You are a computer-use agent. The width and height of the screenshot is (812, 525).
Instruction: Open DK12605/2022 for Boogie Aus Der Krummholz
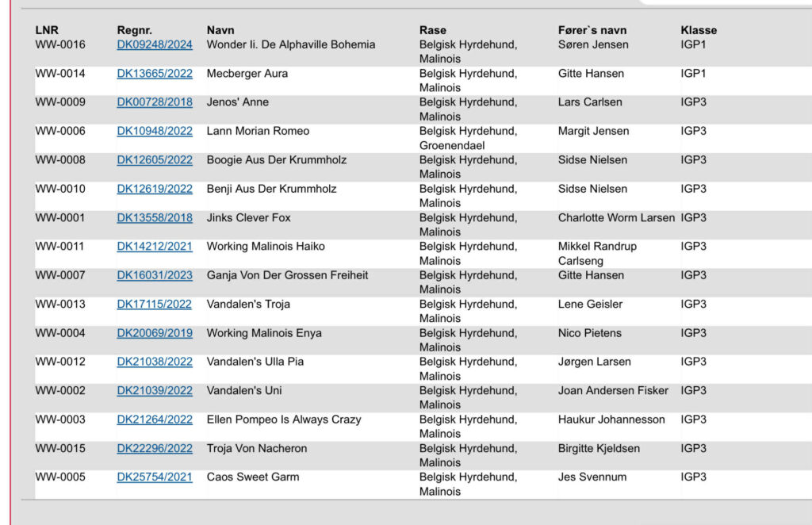[x=155, y=160]
